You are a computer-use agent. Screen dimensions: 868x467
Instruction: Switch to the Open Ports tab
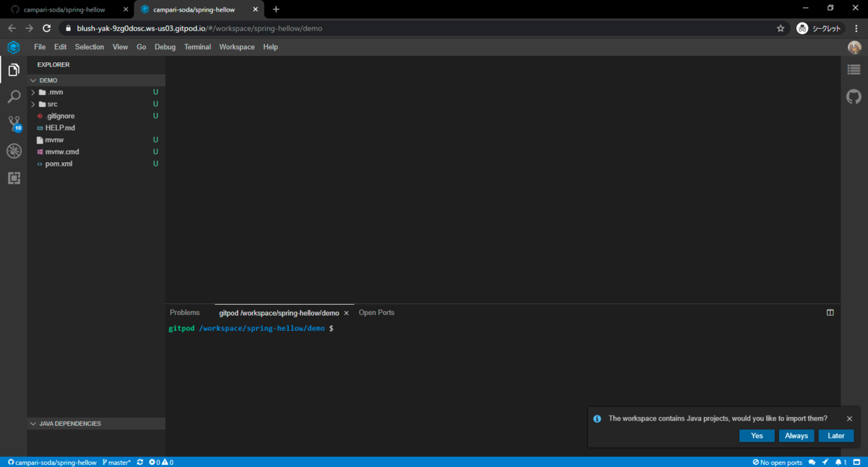click(x=377, y=313)
